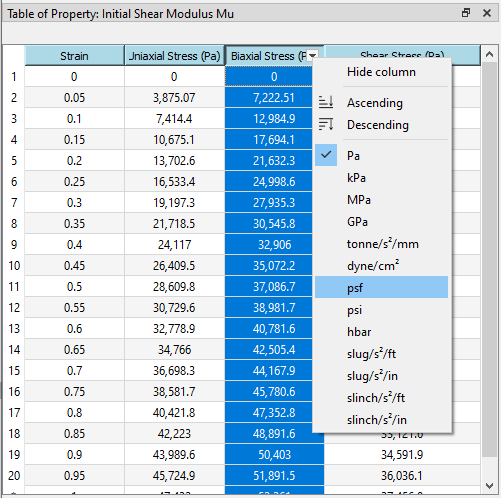501x498 pixels.
Task: Click Uniaxial Stress (Pa) column header
Action: (175, 56)
